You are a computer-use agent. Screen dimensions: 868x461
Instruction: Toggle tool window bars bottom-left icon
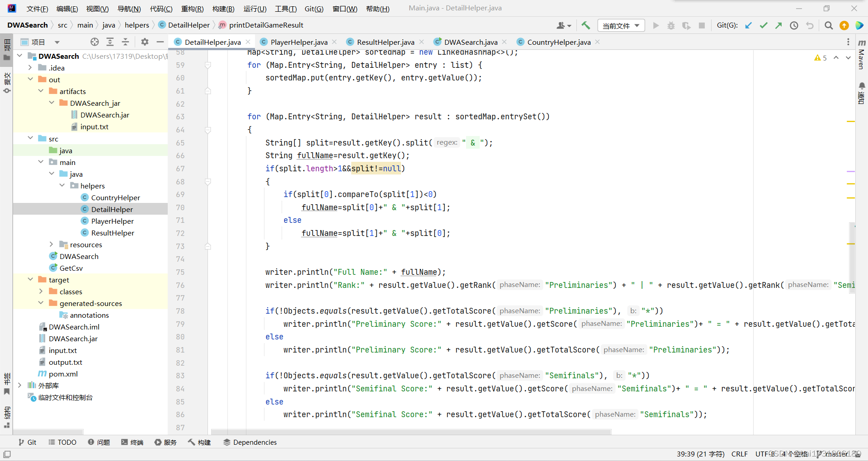click(7, 454)
